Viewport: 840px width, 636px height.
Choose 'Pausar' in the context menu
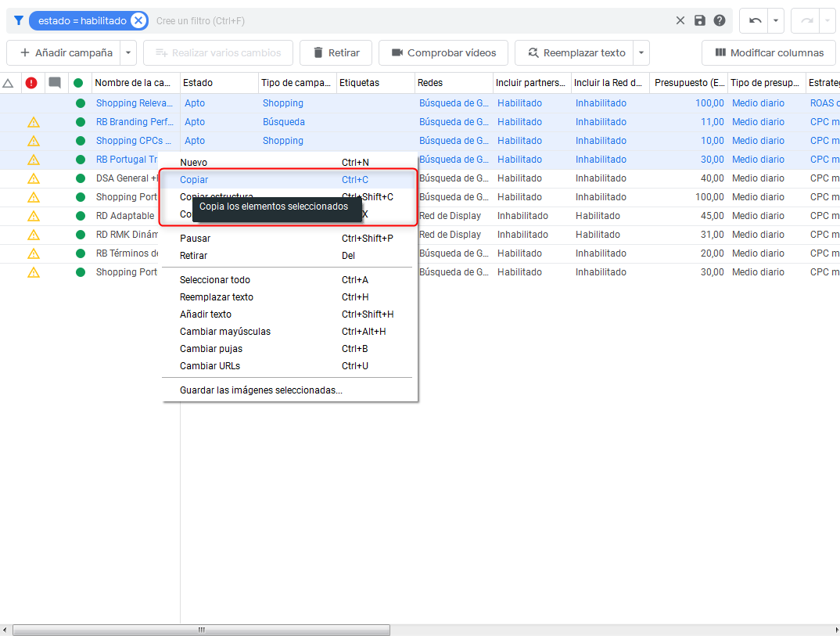(287, 239)
